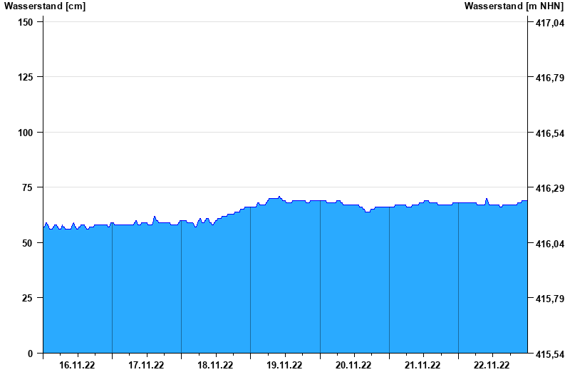Click the '415,54' right axis value
Image resolution: width=570 pixels, height=392 pixels.
coord(550,354)
